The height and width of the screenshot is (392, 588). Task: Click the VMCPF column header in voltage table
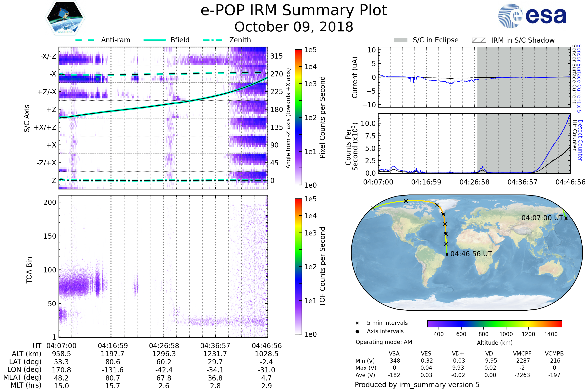[522, 354]
